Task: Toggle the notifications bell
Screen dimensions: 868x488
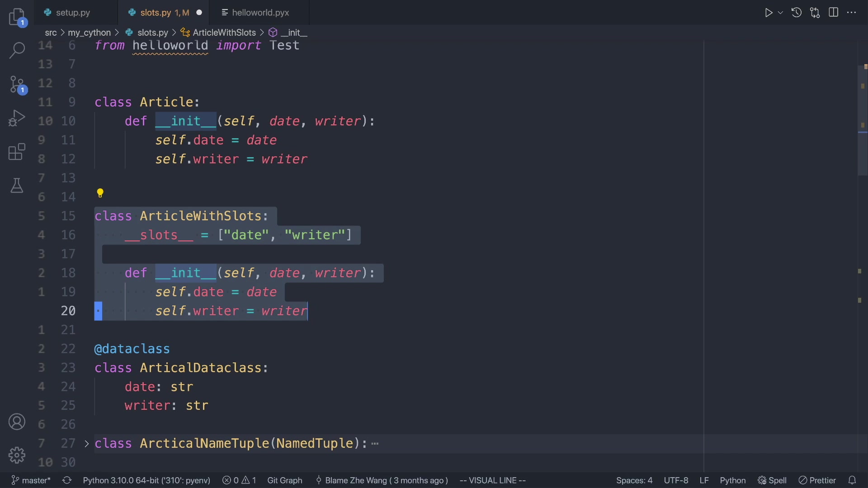Action: (853, 480)
